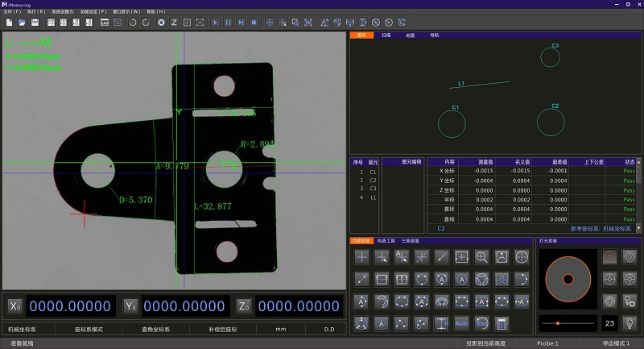Open the 功能设定(P) menu
The image size is (644, 349).
pyautogui.click(x=93, y=11)
